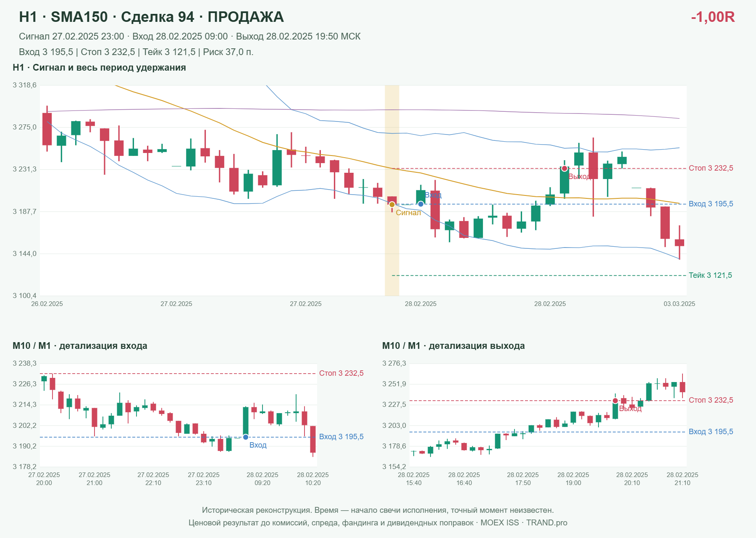756x538 pixels.
Task: Click Вход 3 195,5 label in exit detail chart
Action: click(711, 432)
